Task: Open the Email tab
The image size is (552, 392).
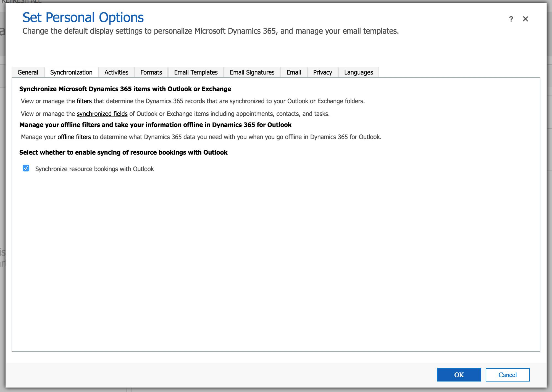Action: tap(294, 72)
